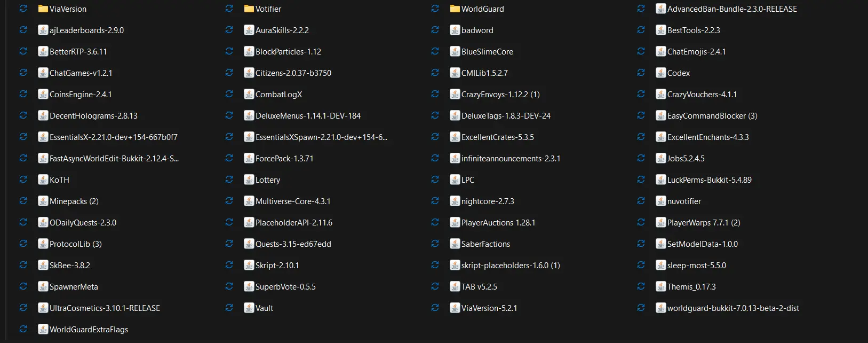The image size is (868, 343).
Task: Select the file KoTH
Action: [x=59, y=180]
